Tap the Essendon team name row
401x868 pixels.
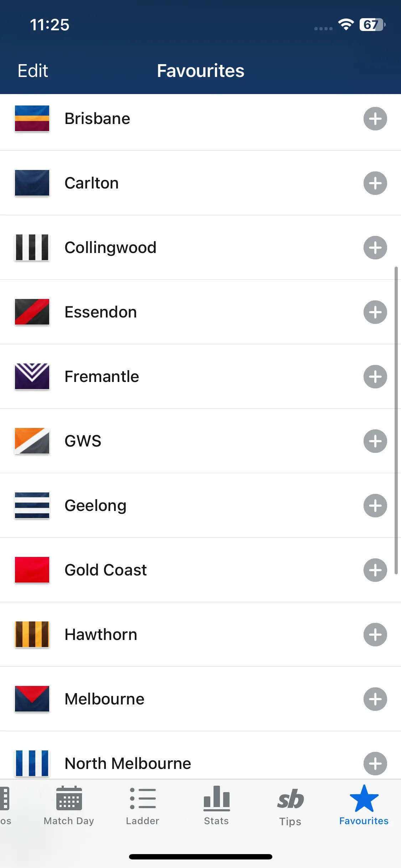click(x=200, y=312)
